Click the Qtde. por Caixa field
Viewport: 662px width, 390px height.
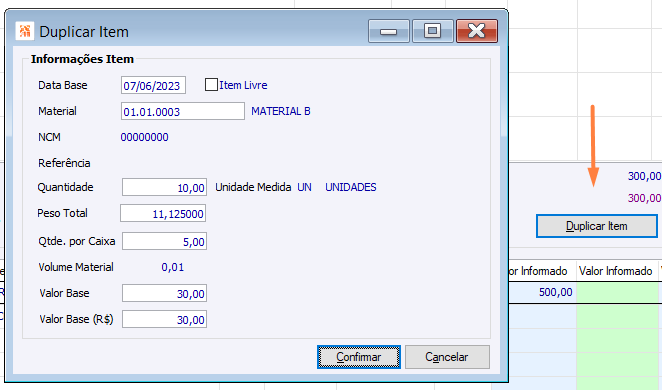(x=164, y=241)
